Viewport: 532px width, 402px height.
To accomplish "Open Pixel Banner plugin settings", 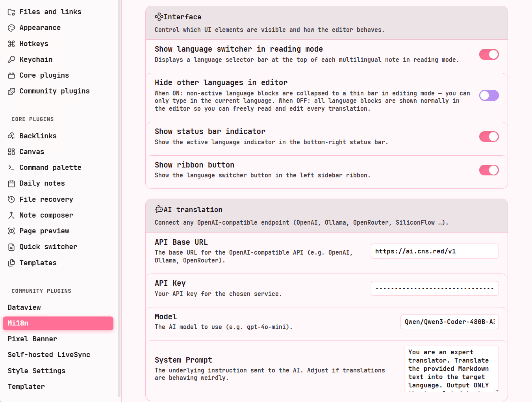I will pos(58,339).
